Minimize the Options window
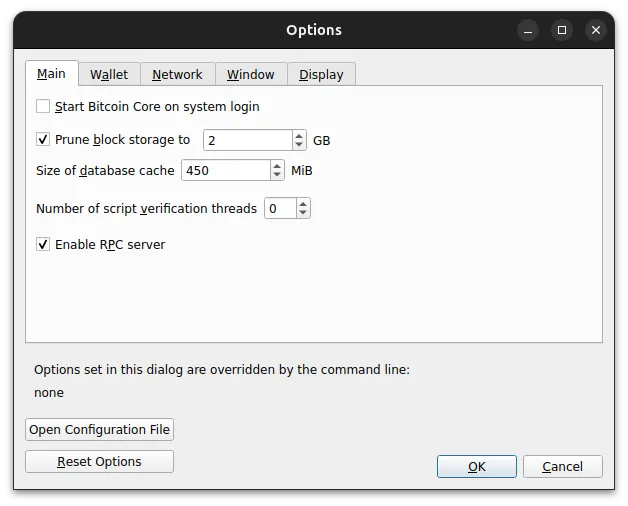Screen dimensions: 628x506 tap(528, 30)
